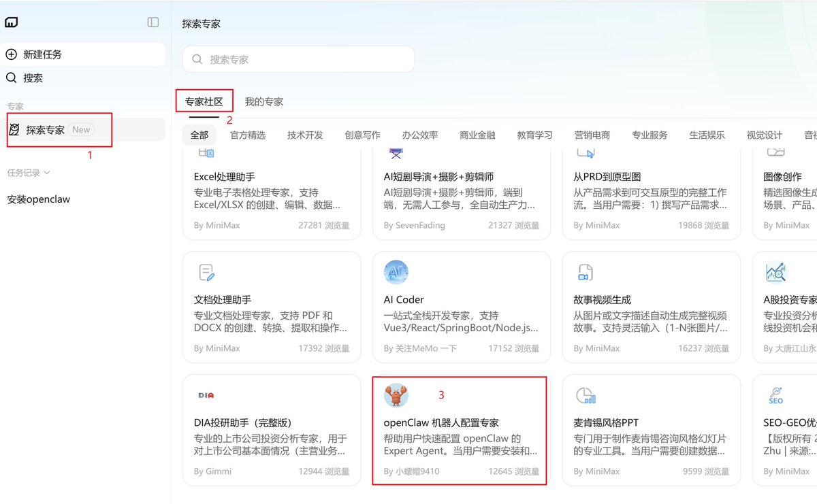Click the 27281 浏览量 view count
Screen dimensions: 817x504
click(324, 225)
